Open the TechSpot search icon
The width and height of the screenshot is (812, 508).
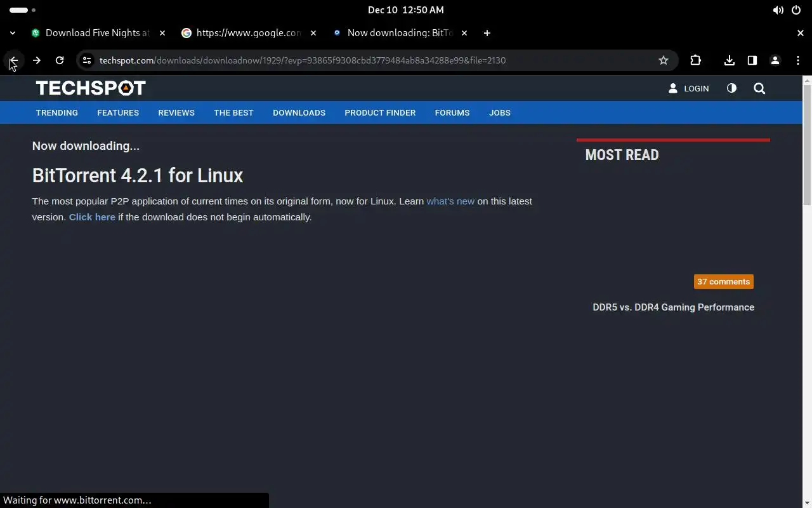click(759, 88)
